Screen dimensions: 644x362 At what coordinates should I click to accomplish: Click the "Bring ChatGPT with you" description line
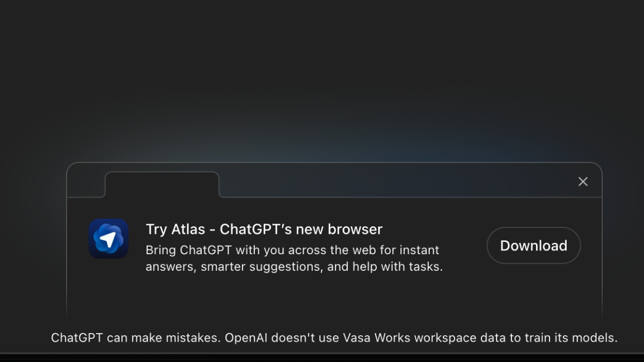(x=292, y=250)
